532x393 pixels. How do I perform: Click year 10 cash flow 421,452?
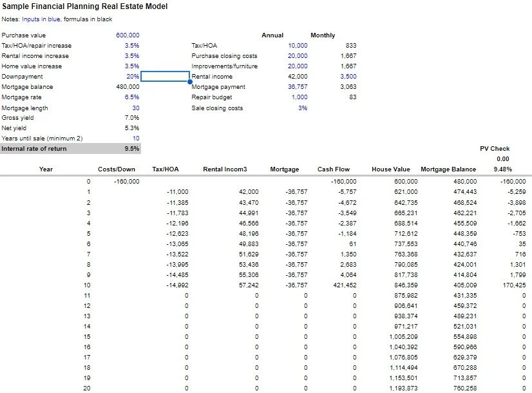click(345, 285)
